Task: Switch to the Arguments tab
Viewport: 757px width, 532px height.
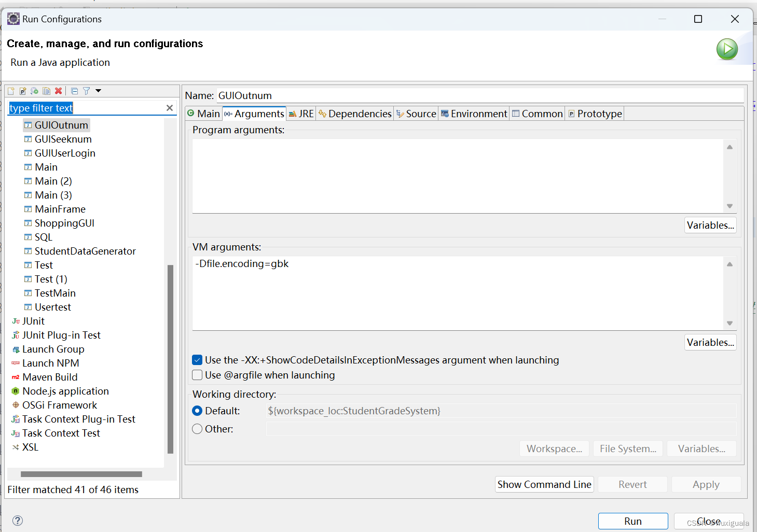Action: click(x=254, y=114)
